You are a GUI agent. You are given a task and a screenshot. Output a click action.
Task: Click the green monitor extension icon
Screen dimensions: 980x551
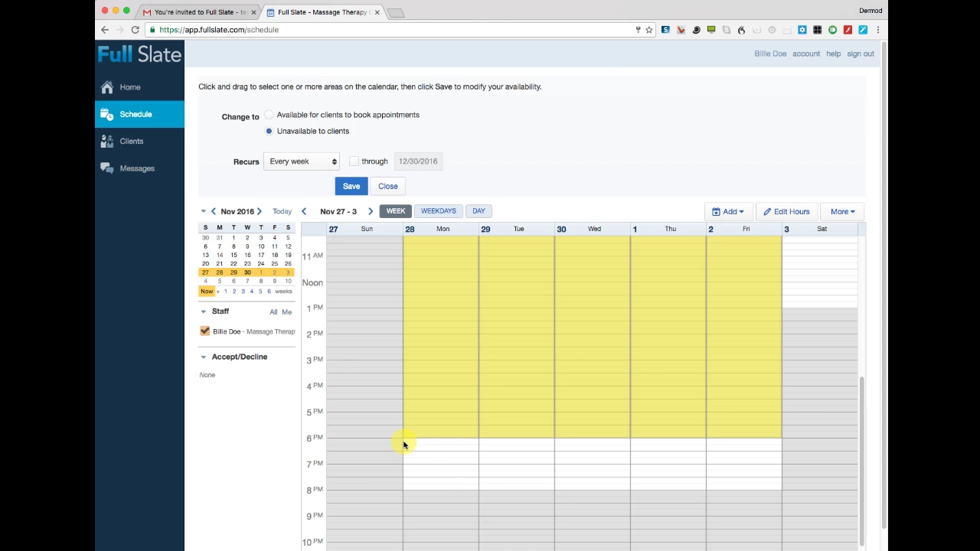pyautogui.click(x=711, y=30)
